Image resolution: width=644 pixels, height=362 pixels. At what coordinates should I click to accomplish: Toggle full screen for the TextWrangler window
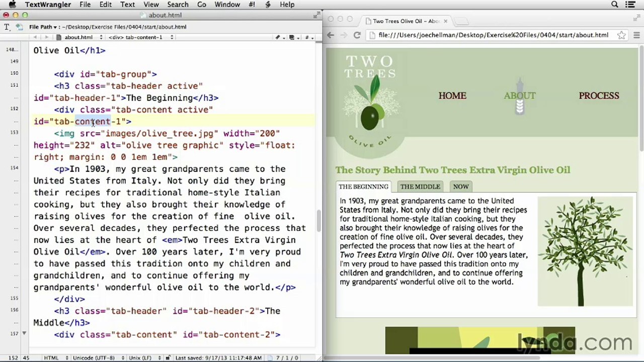316,15
